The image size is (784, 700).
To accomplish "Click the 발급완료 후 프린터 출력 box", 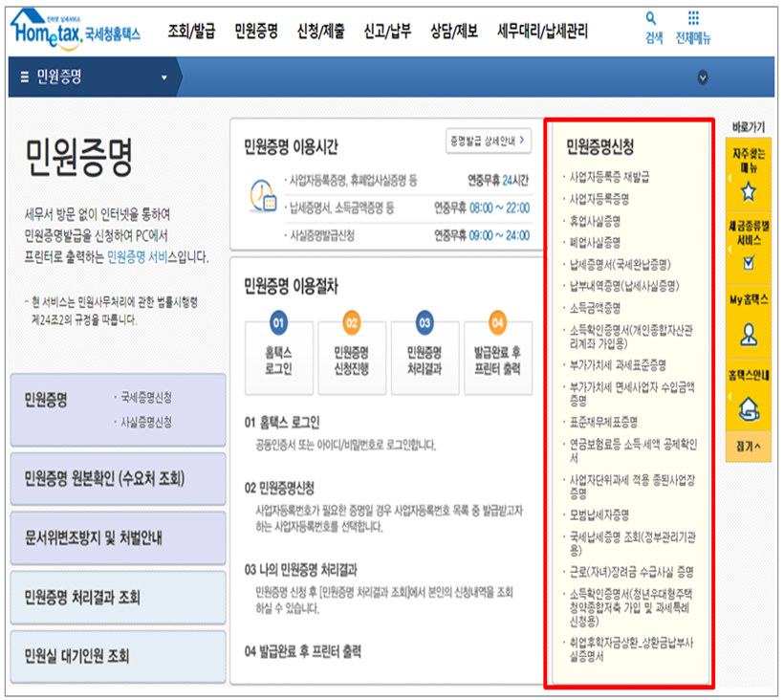I will pyautogui.click(x=497, y=358).
